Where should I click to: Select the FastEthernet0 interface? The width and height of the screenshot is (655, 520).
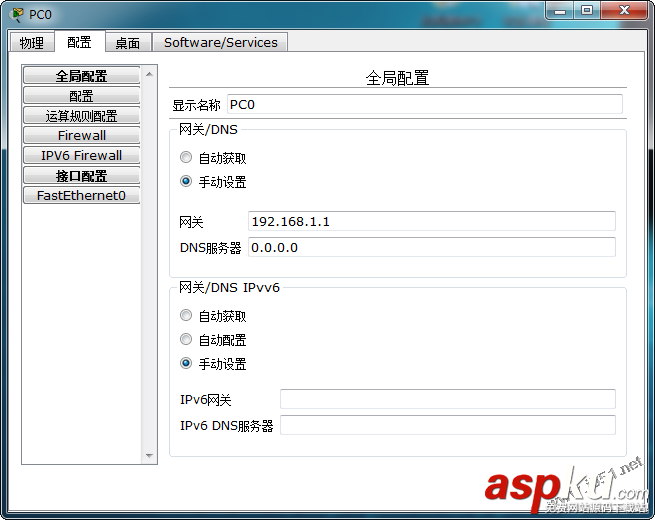pyautogui.click(x=81, y=195)
